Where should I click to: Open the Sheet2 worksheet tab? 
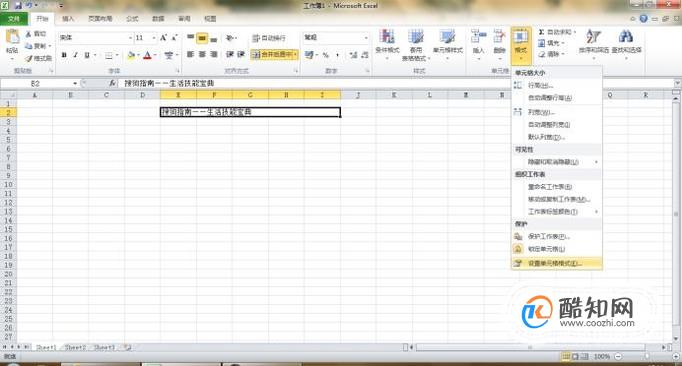point(75,347)
